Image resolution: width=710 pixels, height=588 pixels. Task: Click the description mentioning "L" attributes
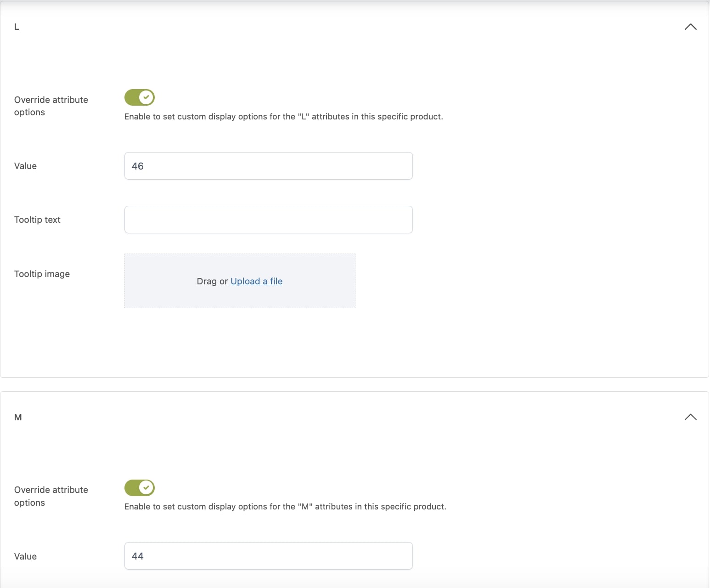[x=284, y=117]
